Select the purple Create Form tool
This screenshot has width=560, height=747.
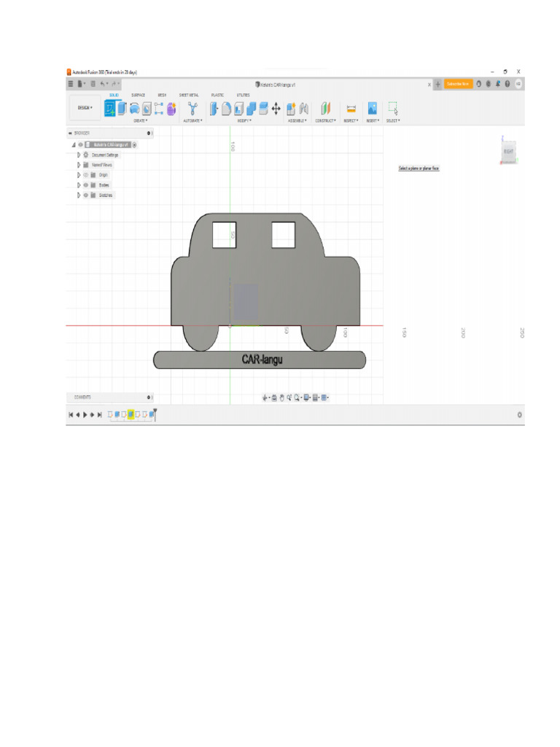[171, 109]
